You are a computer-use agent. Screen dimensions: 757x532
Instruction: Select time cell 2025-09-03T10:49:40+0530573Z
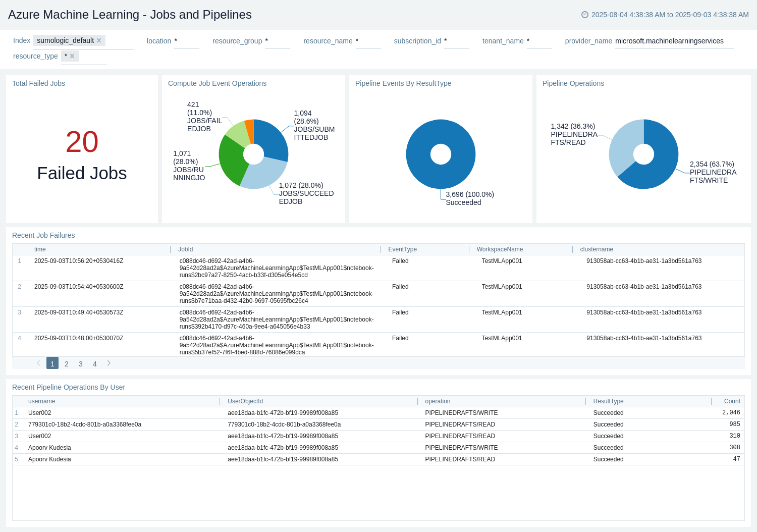[79, 312]
